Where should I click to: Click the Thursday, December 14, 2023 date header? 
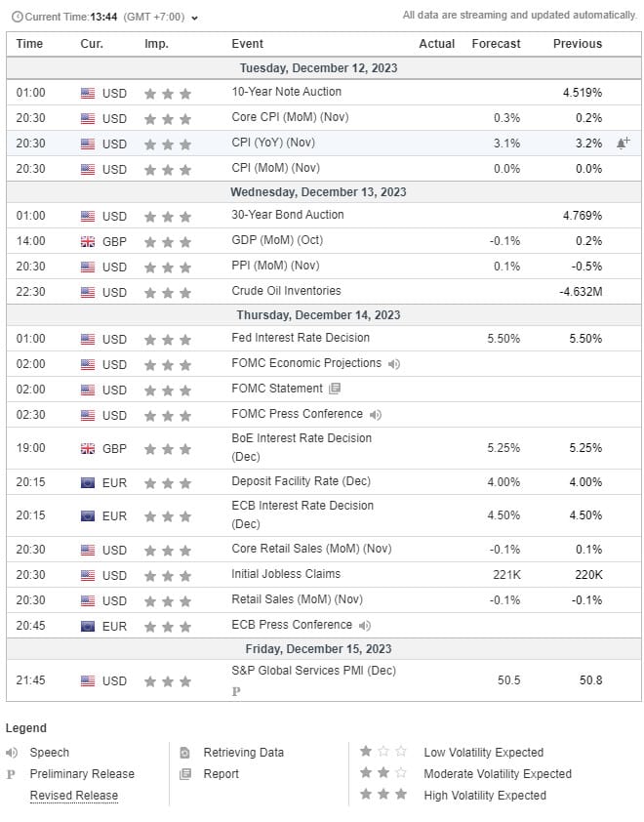(318, 315)
